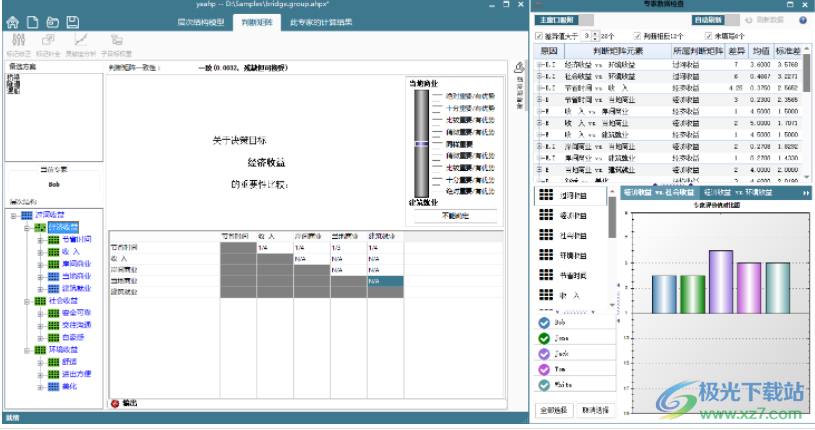Show more chart tabs with double-arrow icon
Viewport: 815px width, 430px height.
click(x=806, y=193)
